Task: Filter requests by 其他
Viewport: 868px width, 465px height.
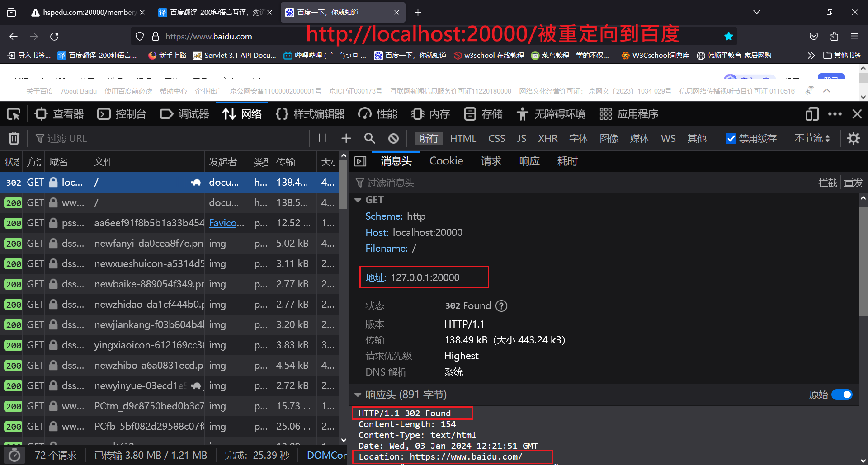Action: (697, 138)
